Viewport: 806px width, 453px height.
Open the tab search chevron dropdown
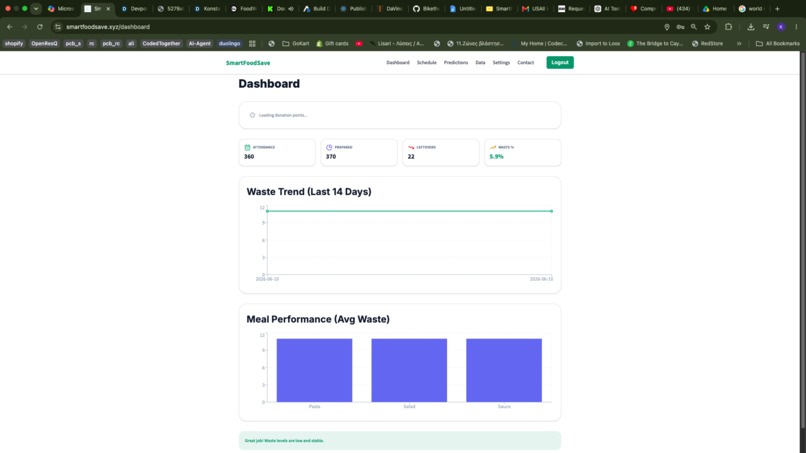coord(35,9)
